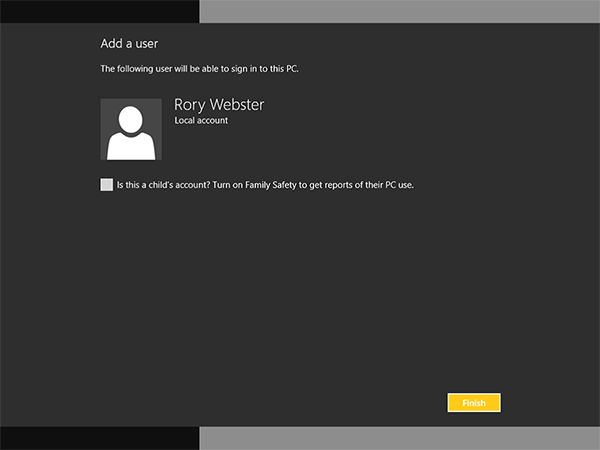
Task: Click the word "Finish" on the button
Action: tap(474, 403)
